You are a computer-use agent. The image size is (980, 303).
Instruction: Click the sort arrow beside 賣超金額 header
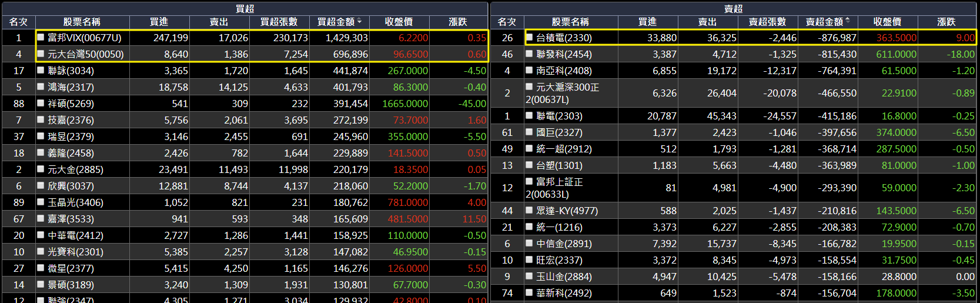click(848, 21)
